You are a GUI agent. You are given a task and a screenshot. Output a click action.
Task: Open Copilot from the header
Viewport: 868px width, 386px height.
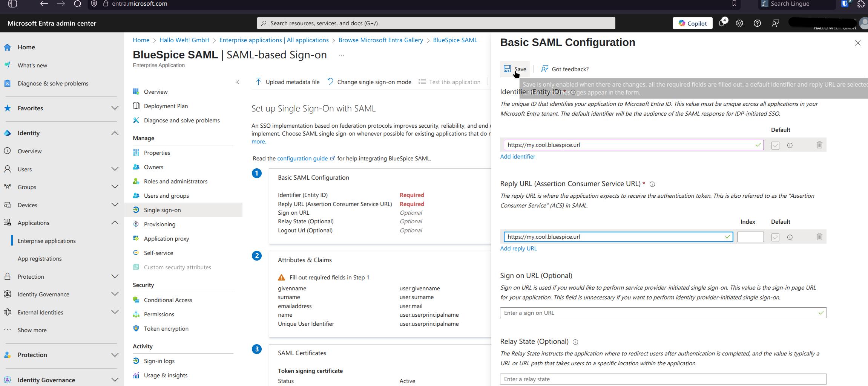(x=693, y=23)
